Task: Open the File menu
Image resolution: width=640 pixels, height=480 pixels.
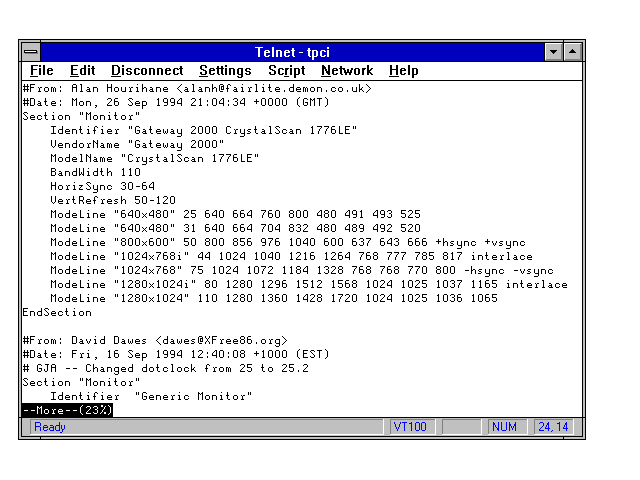Action: pos(42,71)
